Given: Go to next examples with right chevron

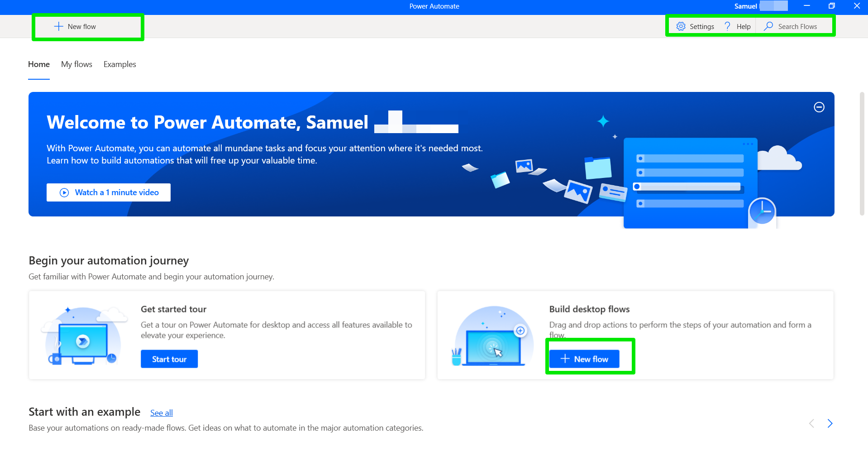Looking at the screenshot, I should coord(830,423).
